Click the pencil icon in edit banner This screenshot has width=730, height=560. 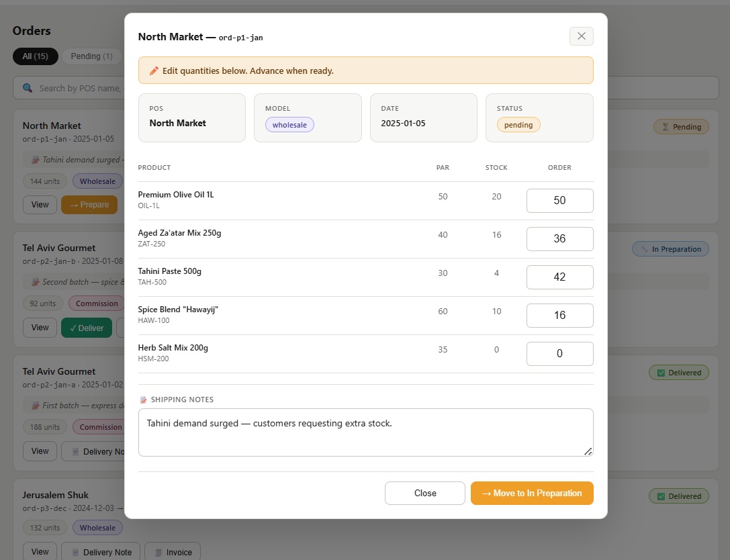[154, 71]
